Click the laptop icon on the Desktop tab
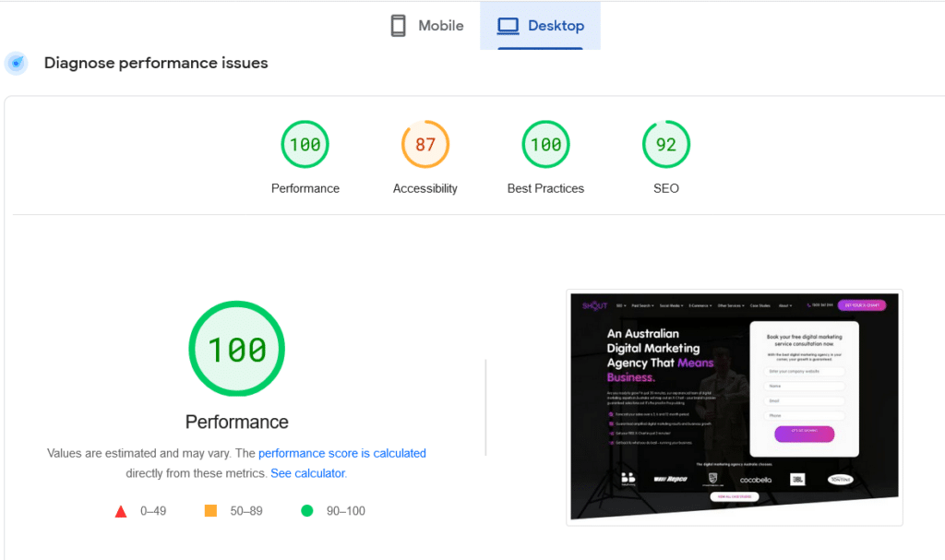 coord(508,25)
